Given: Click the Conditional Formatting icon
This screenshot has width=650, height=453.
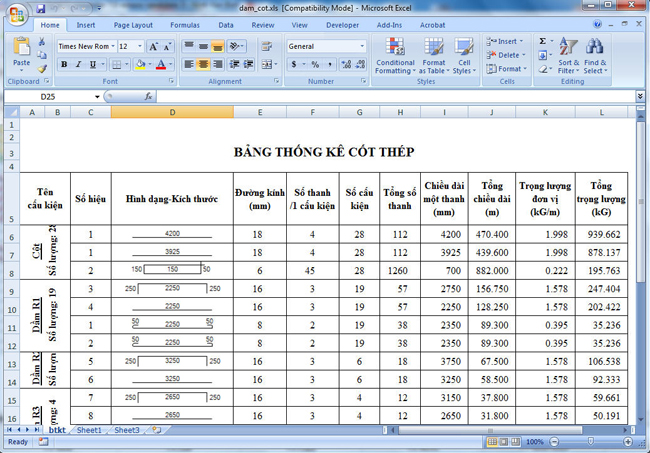Looking at the screenshot, I should point(395,47).
